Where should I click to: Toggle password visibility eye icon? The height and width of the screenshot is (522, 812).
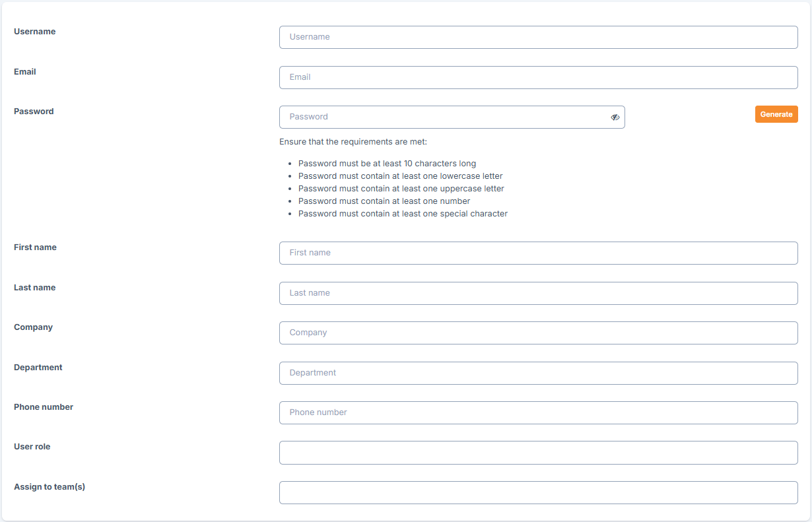[x=615, y=117]
